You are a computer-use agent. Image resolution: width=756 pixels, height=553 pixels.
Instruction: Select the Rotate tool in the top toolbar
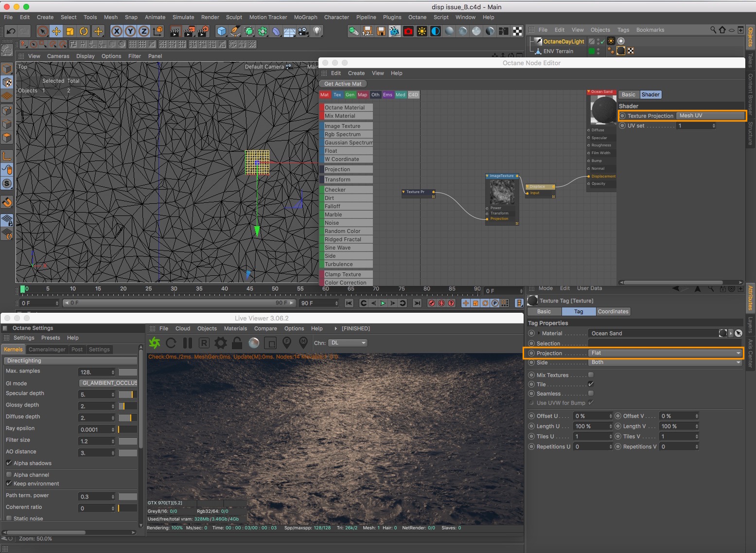pyautogui.click(x=84, y=32)
